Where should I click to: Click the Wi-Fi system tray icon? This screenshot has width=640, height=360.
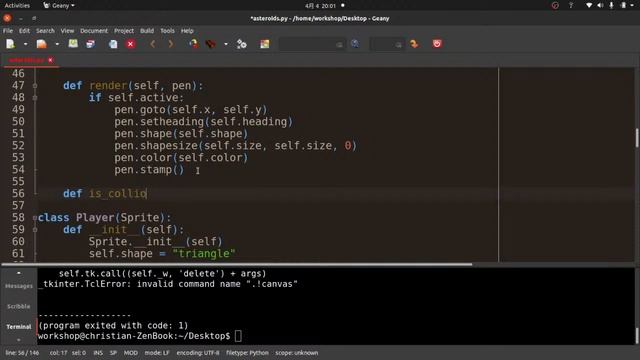pos(589,5)
